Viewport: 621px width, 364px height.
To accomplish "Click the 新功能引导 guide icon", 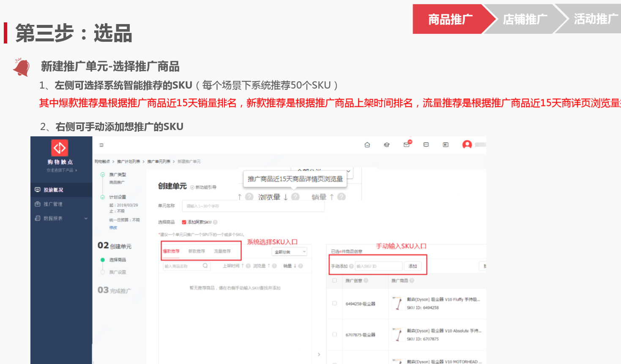I will [x=192, y=187].
